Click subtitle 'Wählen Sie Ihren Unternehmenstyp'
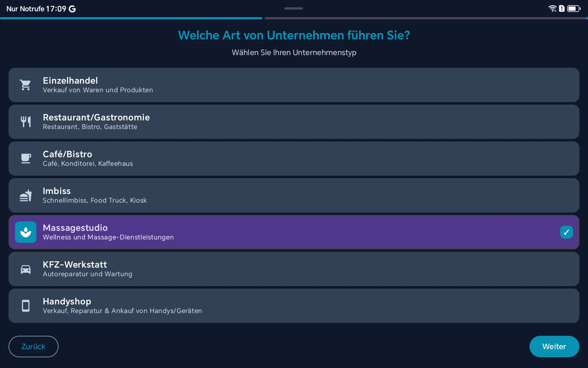 click(294, 52)
